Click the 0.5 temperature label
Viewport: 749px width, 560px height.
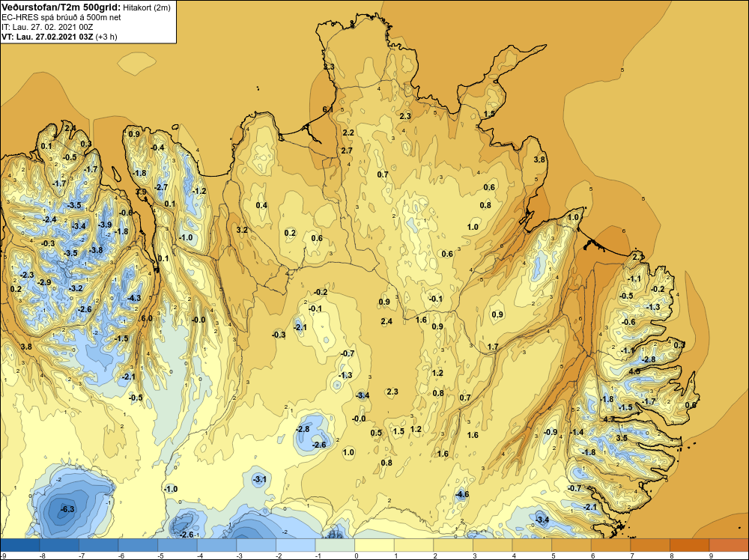(376, 433)
